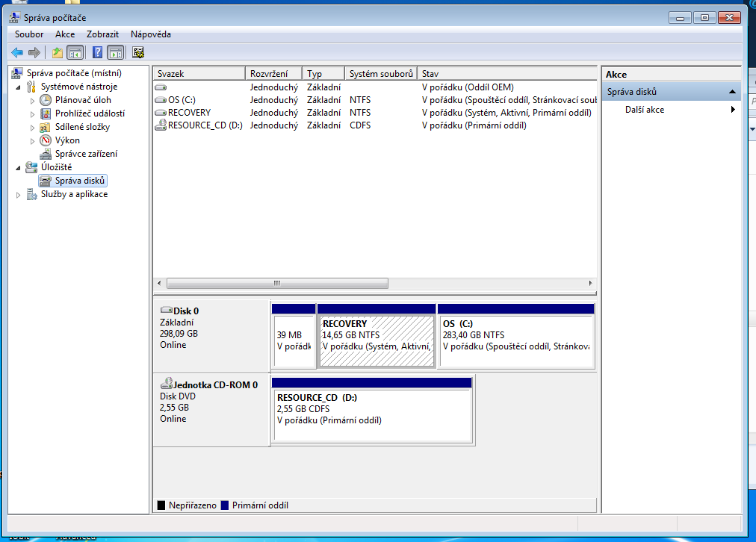Click the disk settings icon in toolbar
756x542 pixels.
point(138,52)
